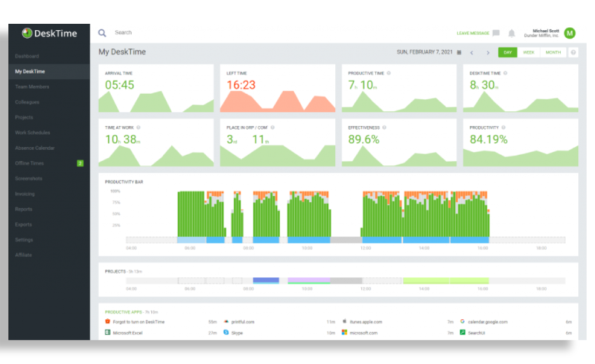Viewport: 595px width, 364px height.
Task: Click the search magnifier icon
Action: (x=102, y=33)
